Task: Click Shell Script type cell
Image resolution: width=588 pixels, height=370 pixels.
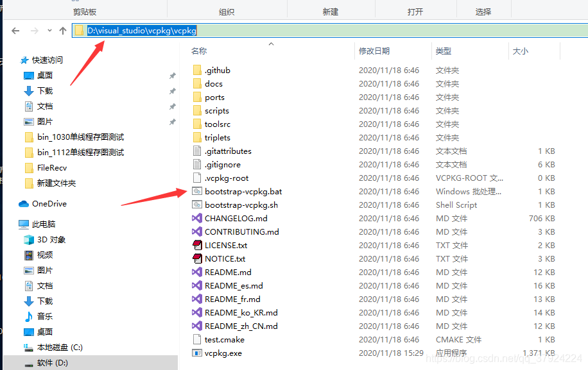Action: pos(456,205)
